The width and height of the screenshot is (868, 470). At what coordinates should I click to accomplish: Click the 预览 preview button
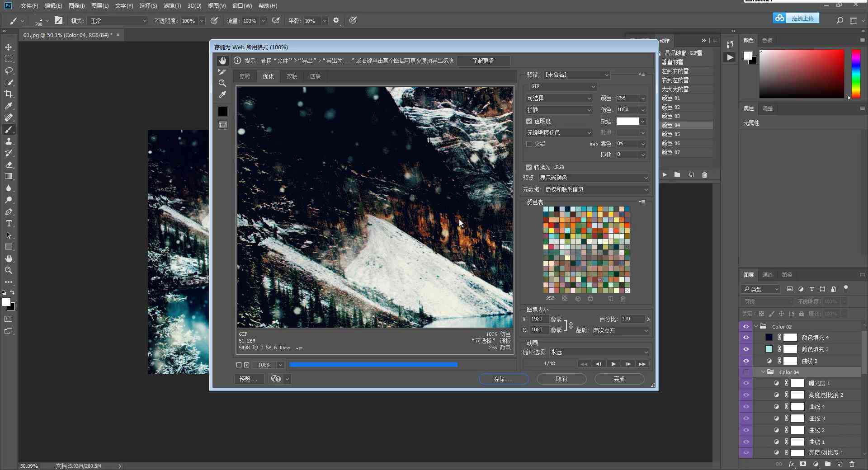(249, 379)
